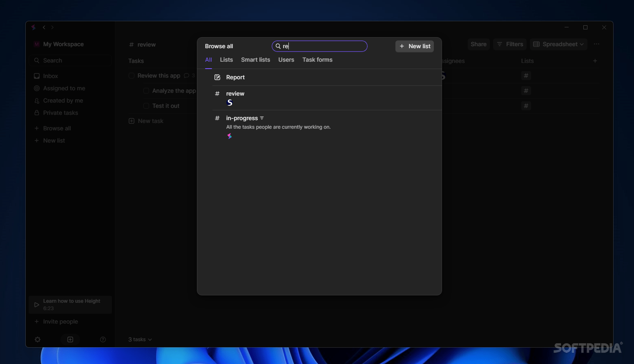Switch to the Users tab
634x364 pixels.
286,60
